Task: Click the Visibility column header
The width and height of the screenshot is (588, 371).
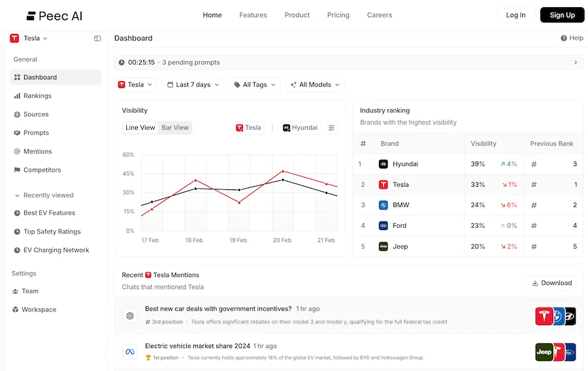Action: click(483, 144)
